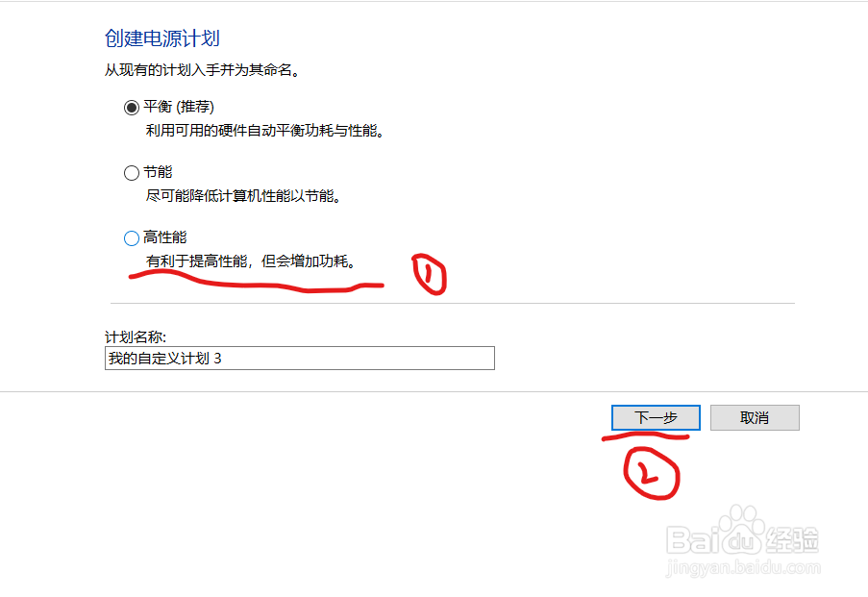Choose the 节能 radio button circle
The width and height of the screenshot is (868, 597).
point(131,173)
